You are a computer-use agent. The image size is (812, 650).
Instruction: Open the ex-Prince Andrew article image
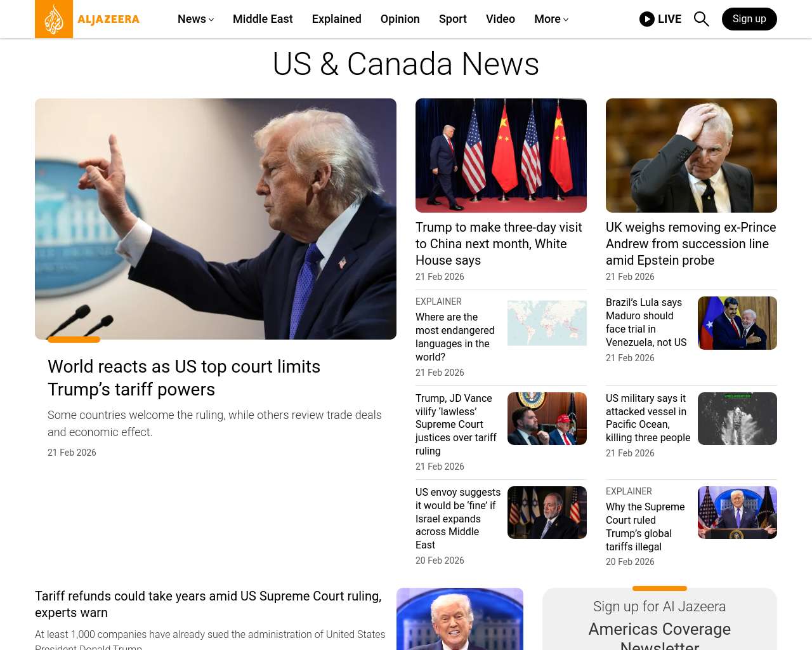(691, 156)
